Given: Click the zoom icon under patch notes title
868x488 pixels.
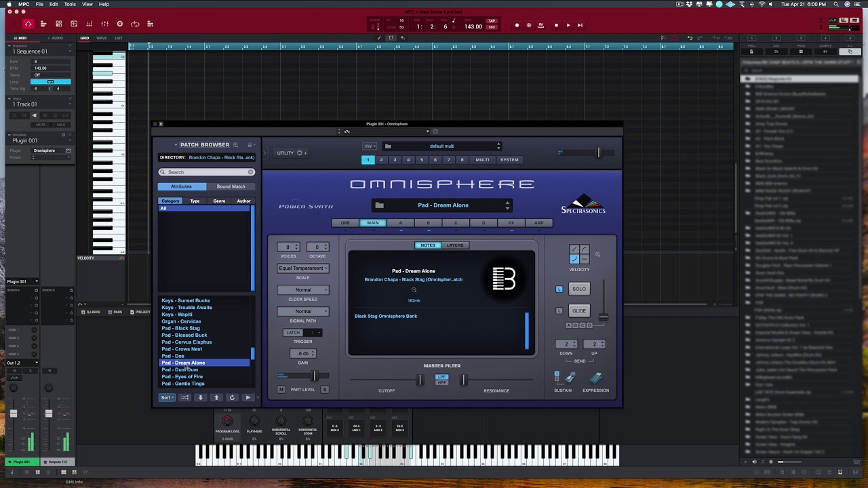Looking at the screenshot, I should tap(414, 290).
